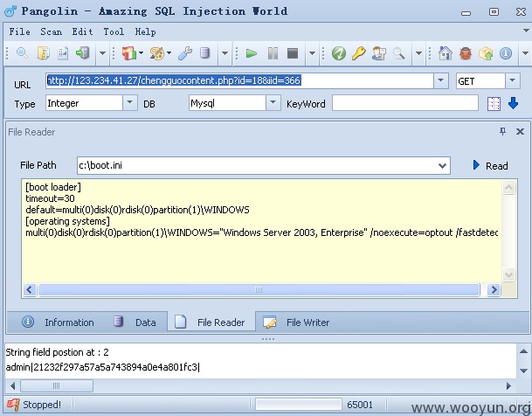The width and height of the screenshot is (532, 416).
Task: Open overflow arrow after gray magnifier icon
Action: tap(418, 53)
